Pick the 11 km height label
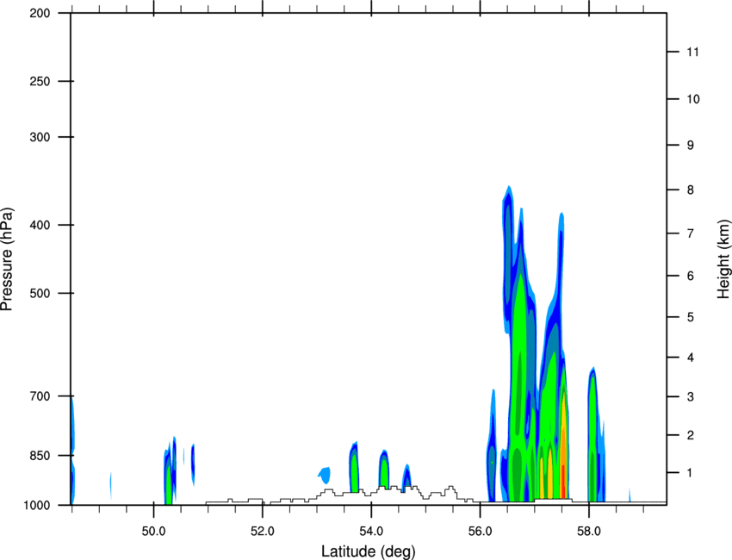 click(x=692, y=52)
